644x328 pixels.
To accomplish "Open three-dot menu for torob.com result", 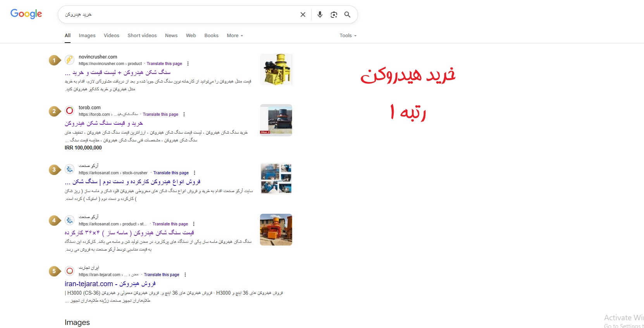I will pyautogui.click(x=184, y=114).
